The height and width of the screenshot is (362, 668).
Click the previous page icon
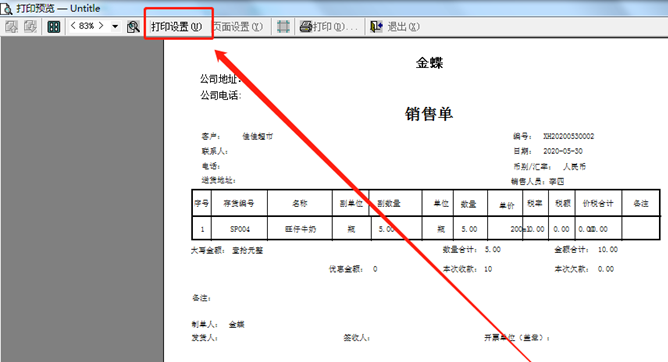(12, 27)
